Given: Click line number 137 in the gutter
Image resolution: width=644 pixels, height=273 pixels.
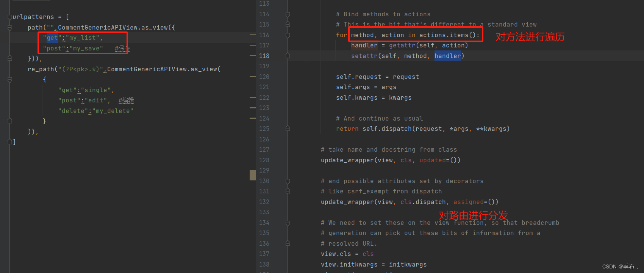Looking at the screenshot, I should [264, 254].
